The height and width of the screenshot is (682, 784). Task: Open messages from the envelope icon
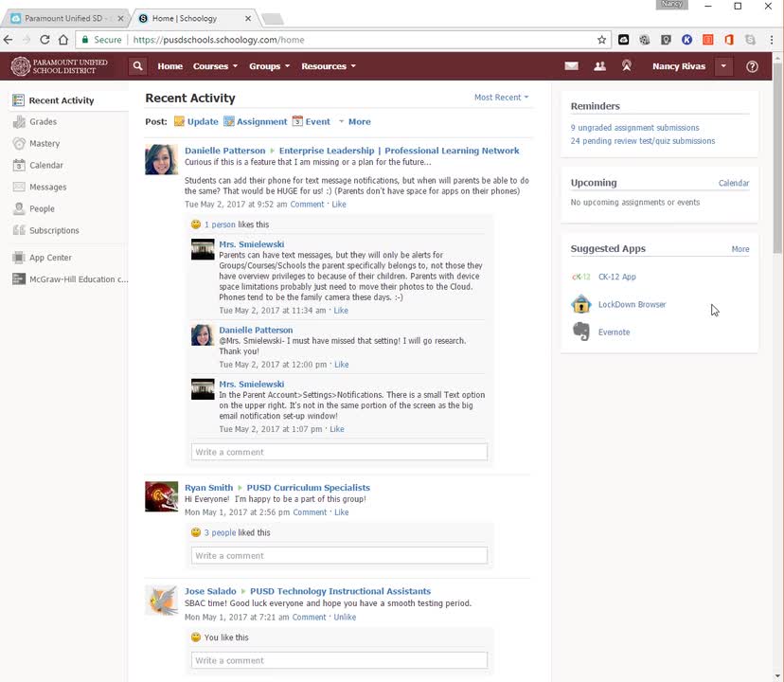[572, 66]
